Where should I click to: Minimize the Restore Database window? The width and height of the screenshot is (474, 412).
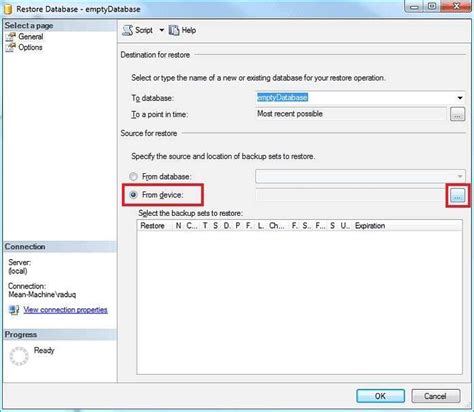click(x=414, y=6)
